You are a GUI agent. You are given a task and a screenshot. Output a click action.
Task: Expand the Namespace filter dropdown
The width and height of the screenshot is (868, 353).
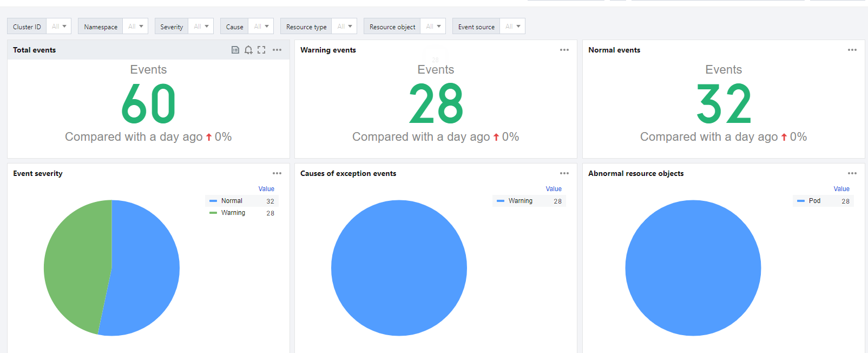[136, 27]
